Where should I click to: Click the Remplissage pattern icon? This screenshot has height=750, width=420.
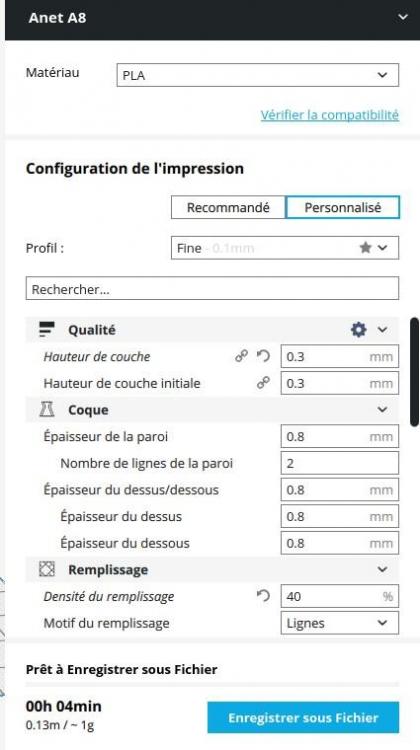[47, 569]
